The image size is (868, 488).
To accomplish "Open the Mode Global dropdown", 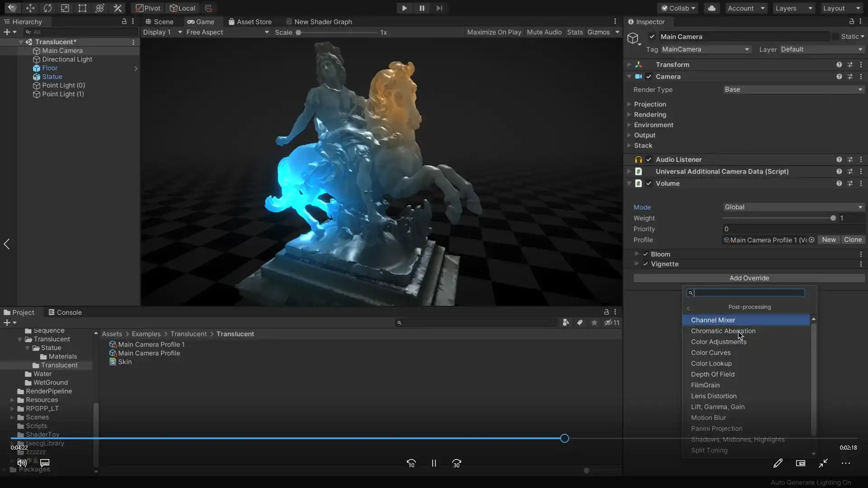I will click(x=793, y=207).
